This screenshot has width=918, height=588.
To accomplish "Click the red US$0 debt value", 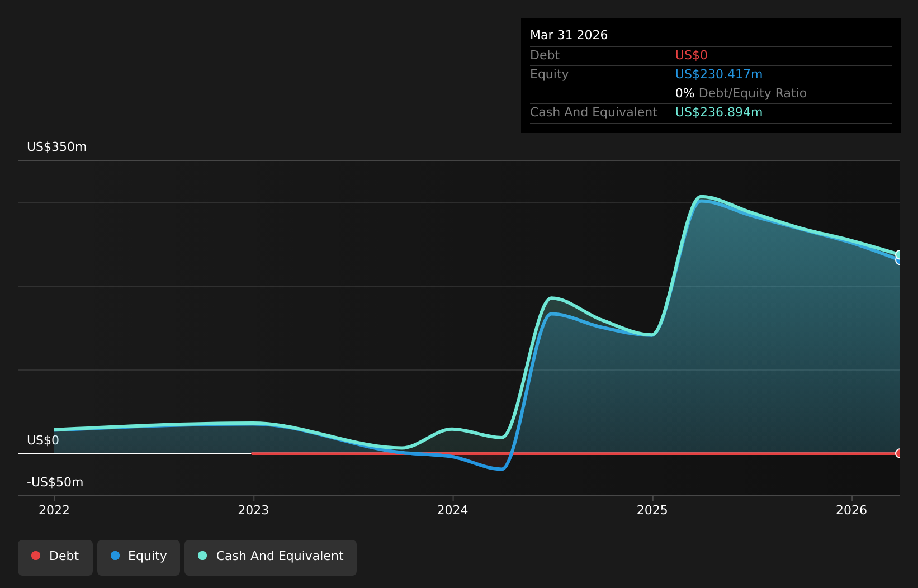I will click(692, 55).
